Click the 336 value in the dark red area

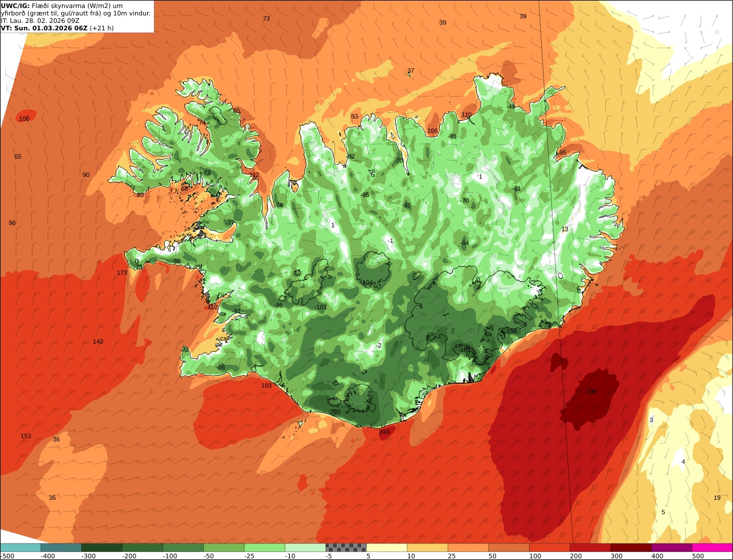[x=592, y=392]
